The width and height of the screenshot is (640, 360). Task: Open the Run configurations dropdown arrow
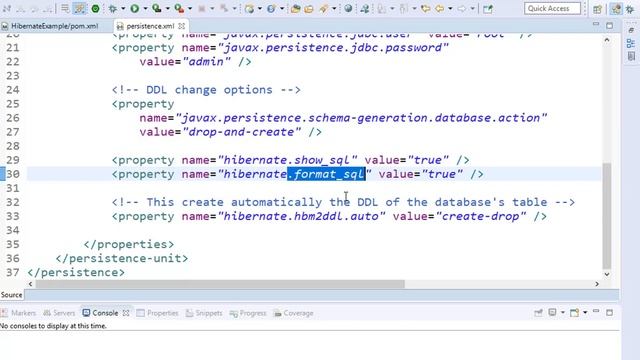(x=145, y=9)
